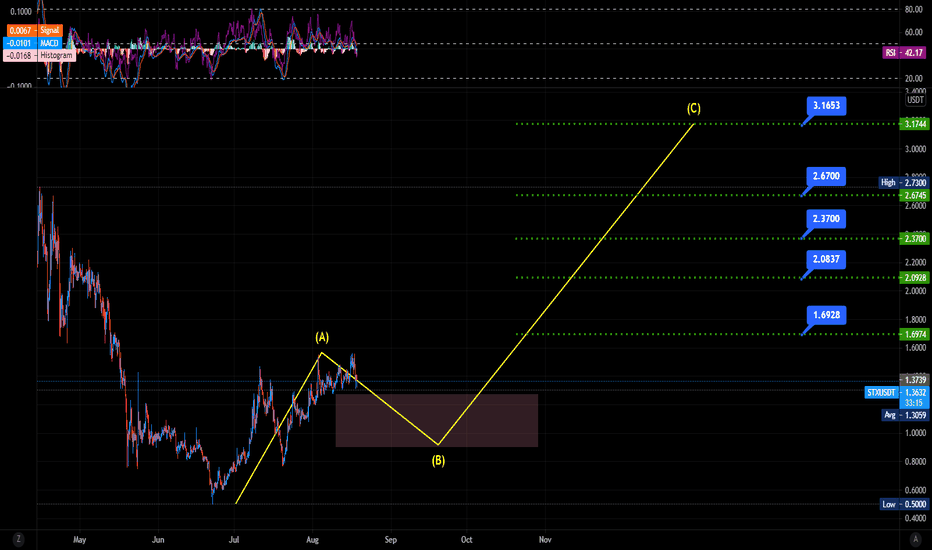Click the Z timezone icon at chart bottom
Image resolution: width=932 pixels, height=550 pixels.
click(18, 539)
